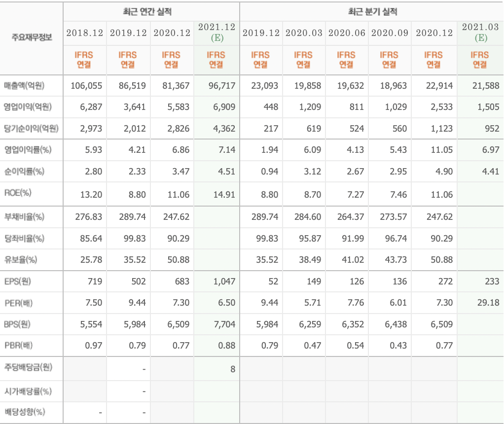Click the 284.60 debt ratio value

[308, 217]
